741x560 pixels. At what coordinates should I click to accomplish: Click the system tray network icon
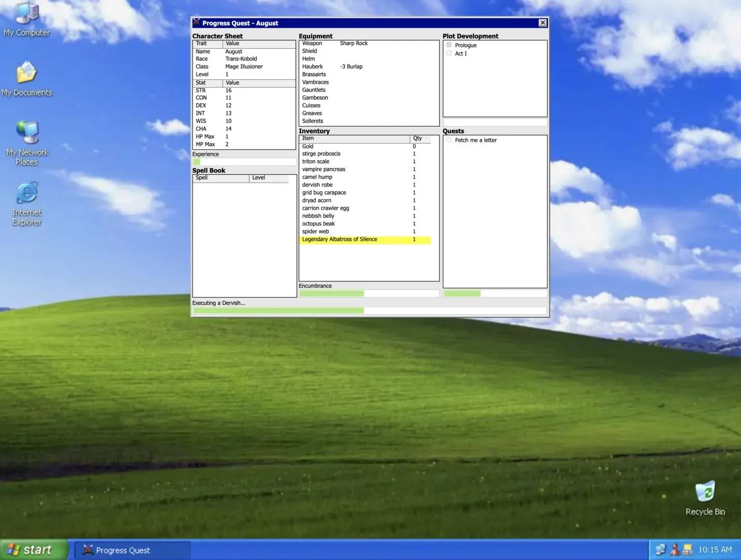(x=661, y=550)
